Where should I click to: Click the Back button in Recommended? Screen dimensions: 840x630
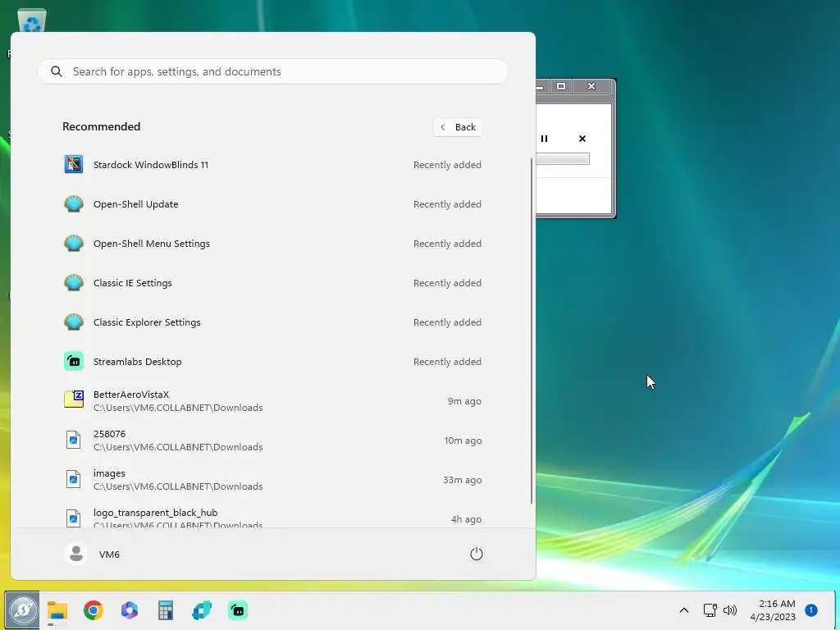458,127
